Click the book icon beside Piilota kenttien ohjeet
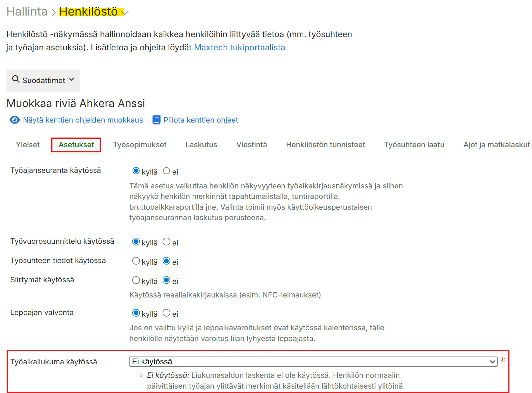This screenshot has width=532, height=393. 156,120
